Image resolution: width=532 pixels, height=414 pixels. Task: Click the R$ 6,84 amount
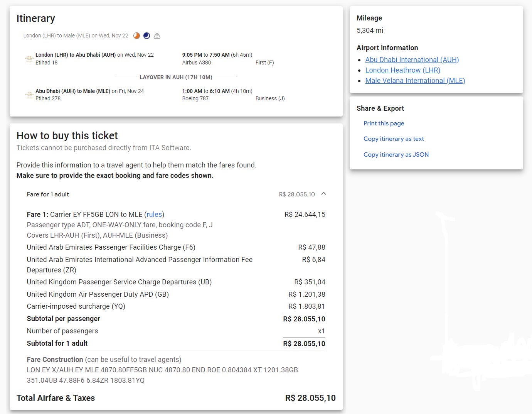tap(314, 260)
